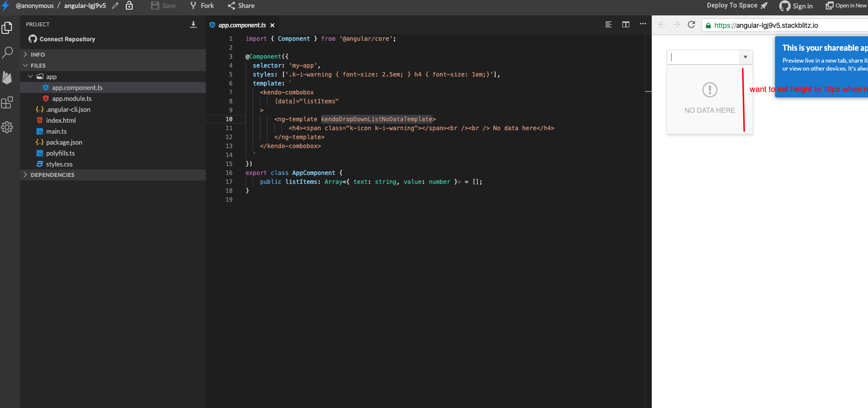Screen dimensions: 868x408
Task: Open the settings gear in the sidebar
Action: (x=7, y=127)
